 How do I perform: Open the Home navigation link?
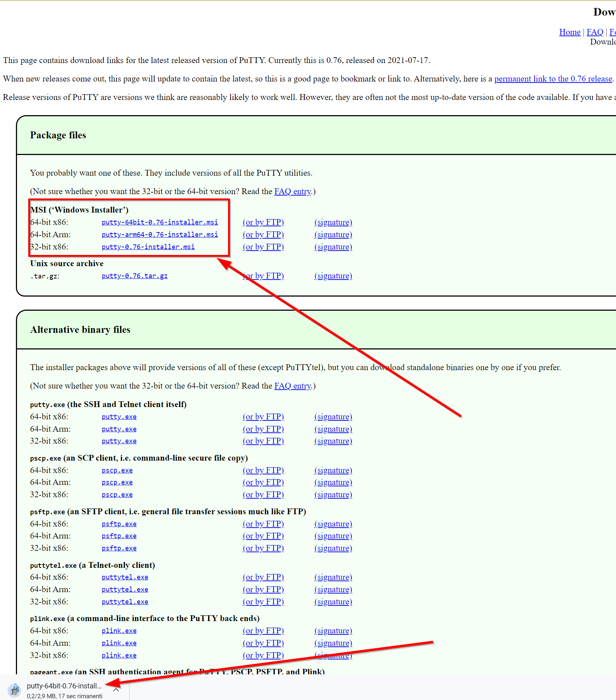(x=570, y=32)
